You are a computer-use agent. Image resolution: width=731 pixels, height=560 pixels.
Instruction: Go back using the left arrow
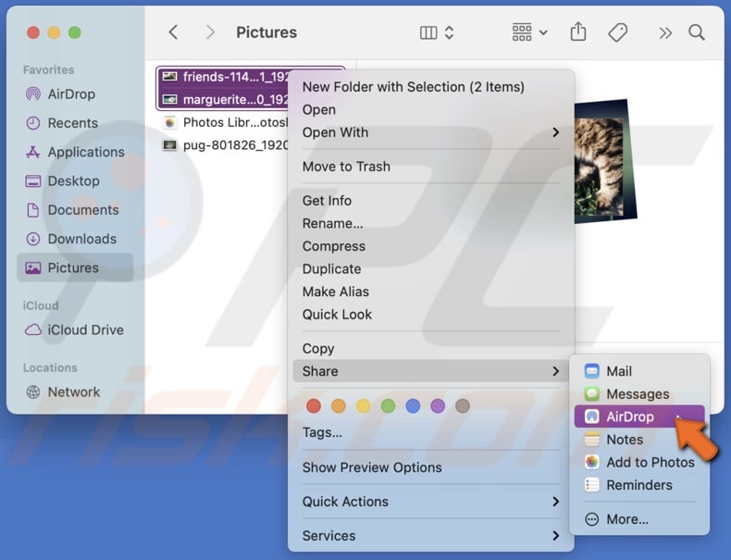point(173,32)
